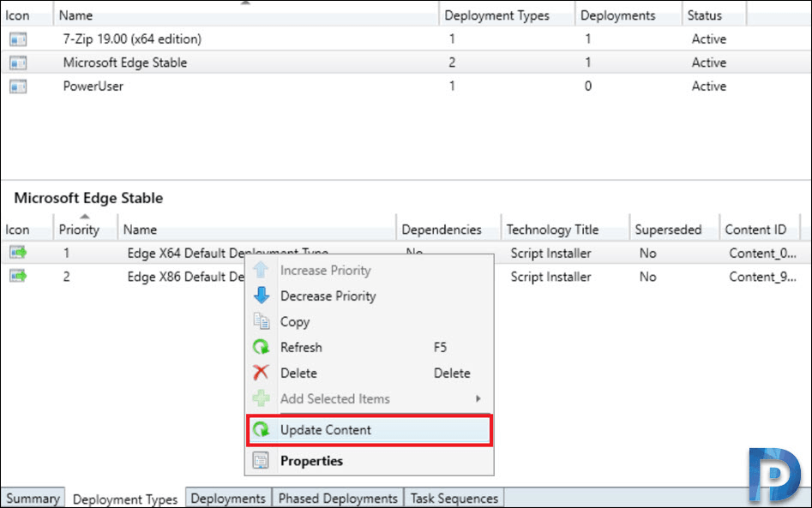812x508 pixels.
Task: Click the Update Content green refresh icon
Action: (263, 430)
